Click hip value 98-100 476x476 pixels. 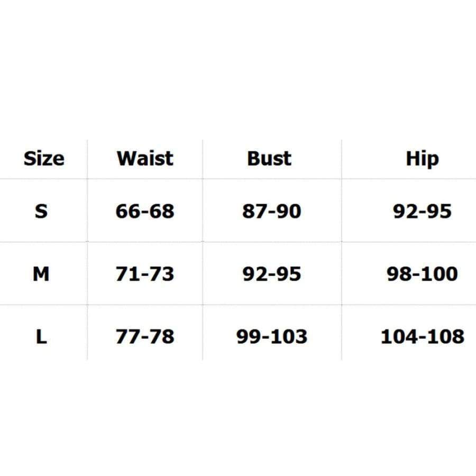pyautogui.click(x=422, y=274)
